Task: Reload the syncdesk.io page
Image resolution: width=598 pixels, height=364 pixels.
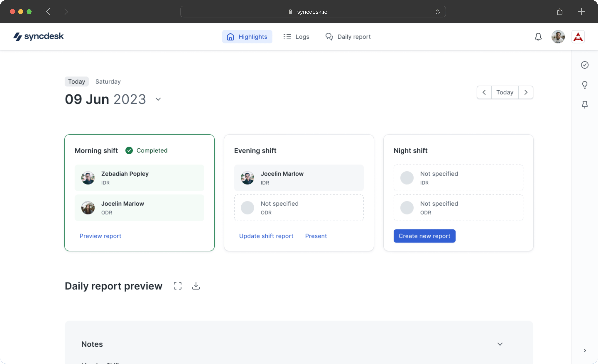Action: (x=437, y=12)
